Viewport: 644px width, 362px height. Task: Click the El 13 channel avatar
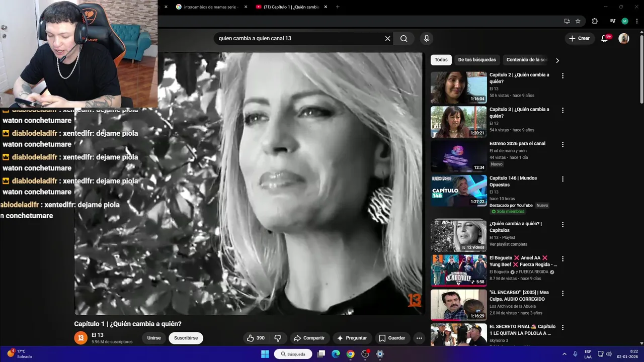[x=80, y=338]
